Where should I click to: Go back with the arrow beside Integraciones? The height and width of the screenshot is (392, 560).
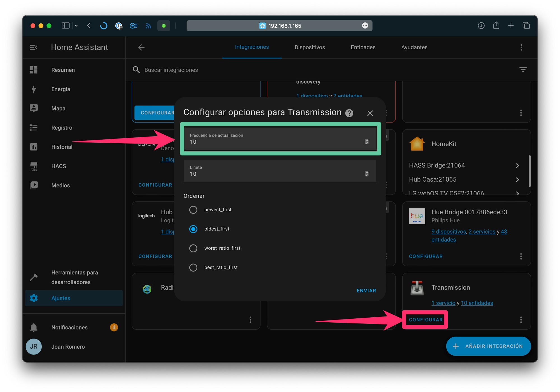click(x=141, y=47)
